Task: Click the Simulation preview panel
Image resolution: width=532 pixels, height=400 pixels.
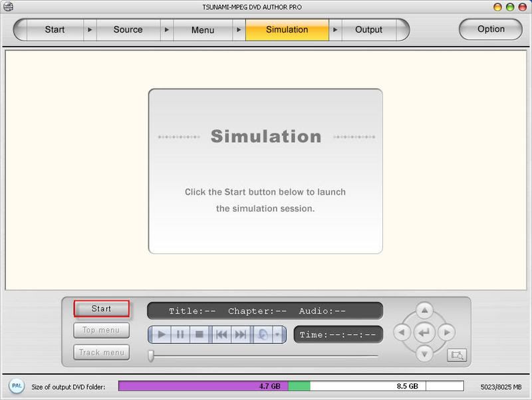Action: tap(265, 171)
